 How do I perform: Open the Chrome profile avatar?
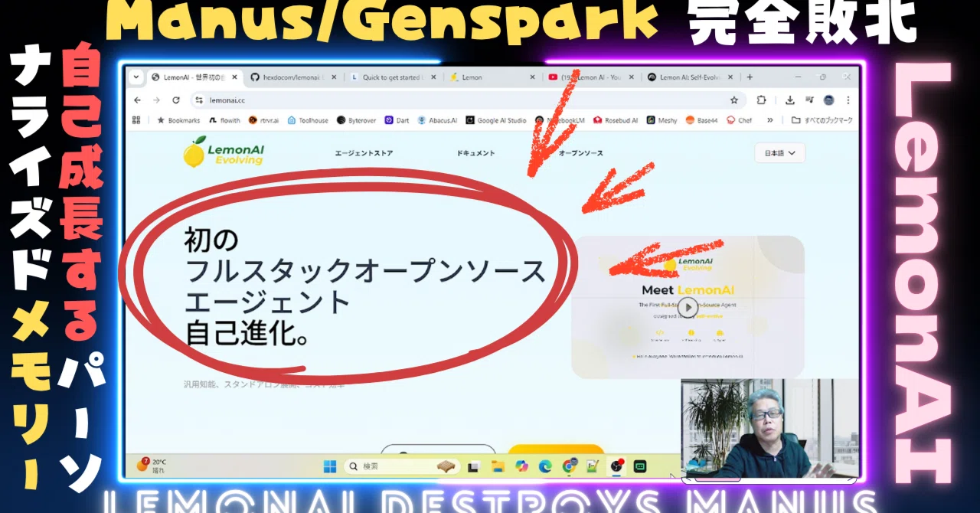(829, 100)
